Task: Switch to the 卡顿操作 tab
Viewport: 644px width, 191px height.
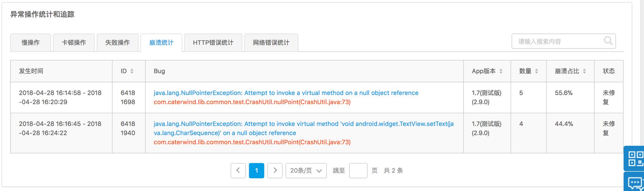Action: (74, 43)
